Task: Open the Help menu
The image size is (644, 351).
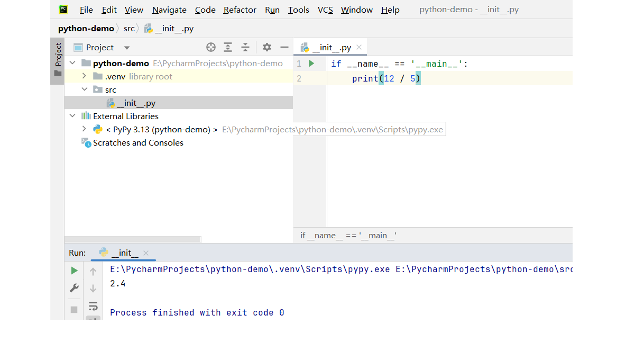Action: tap(390, 10)
